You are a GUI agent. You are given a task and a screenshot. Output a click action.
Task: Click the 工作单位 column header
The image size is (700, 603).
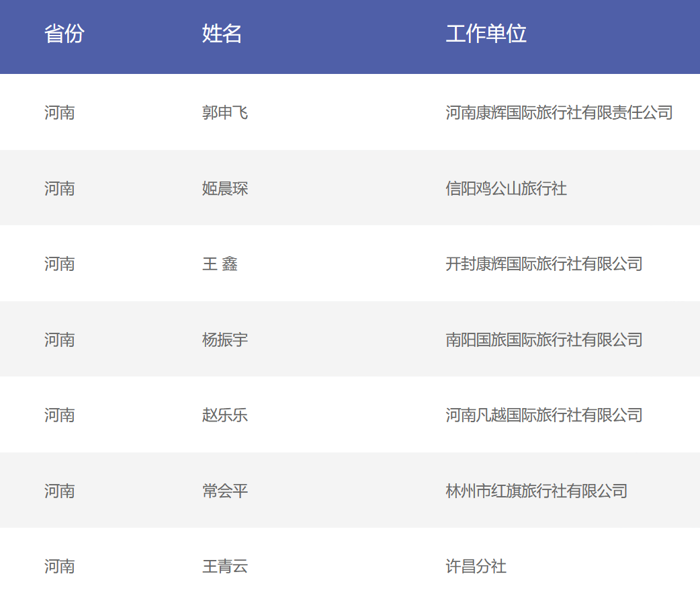[486, 34]
